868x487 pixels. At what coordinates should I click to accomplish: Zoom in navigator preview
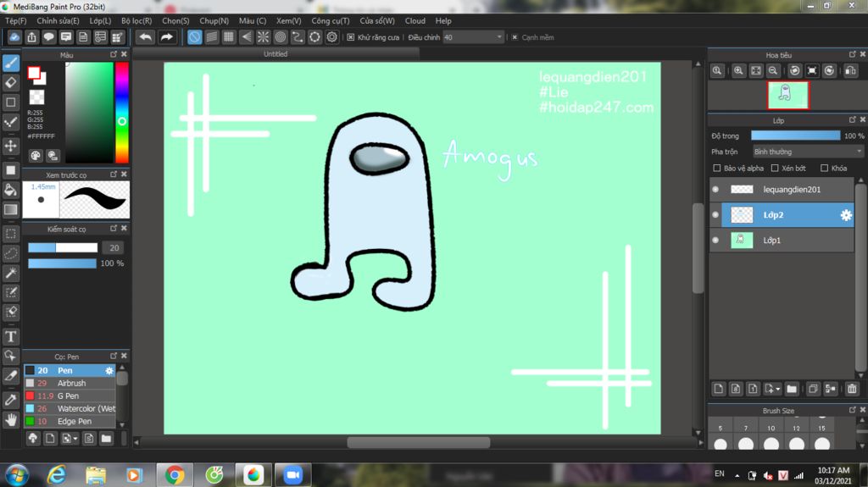click(x=738, y=71)
